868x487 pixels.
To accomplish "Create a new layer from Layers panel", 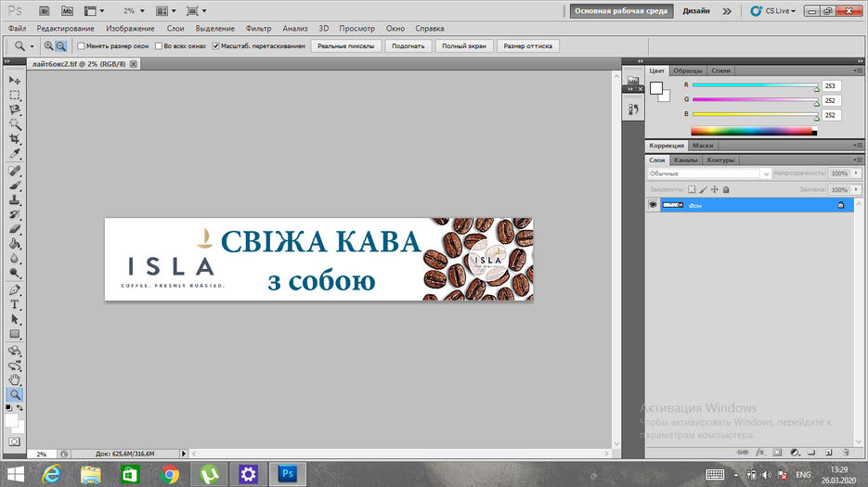I will click(x=829, y=452).
